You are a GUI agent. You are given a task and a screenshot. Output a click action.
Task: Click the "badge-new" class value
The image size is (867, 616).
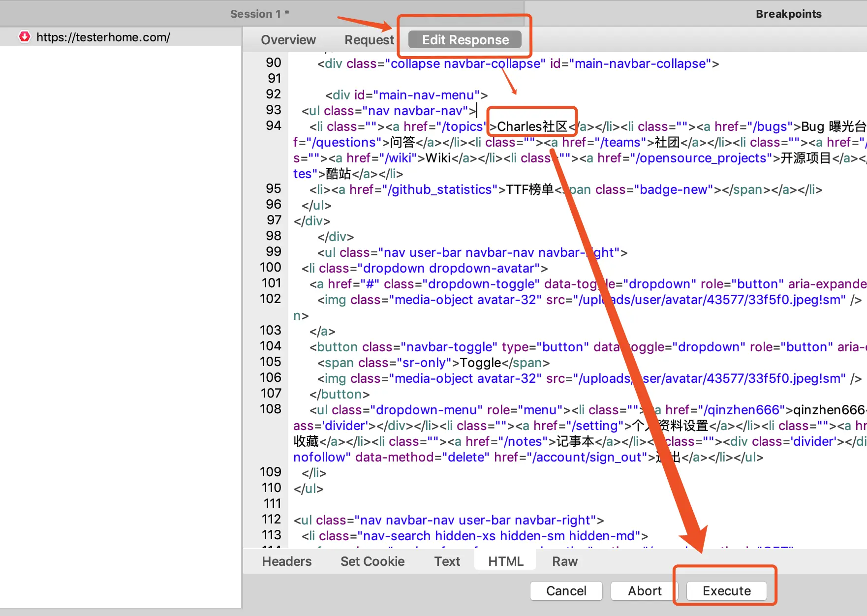(x=674, y=189)
